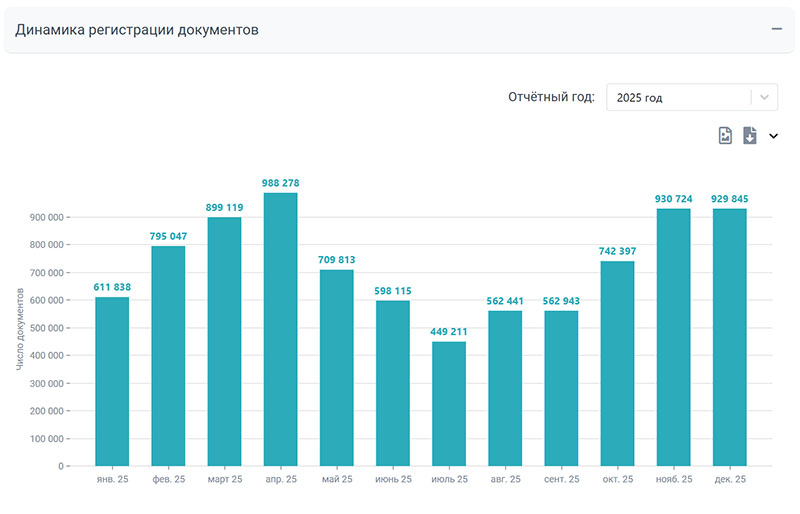Expand the export options chevron

point(773,136)
